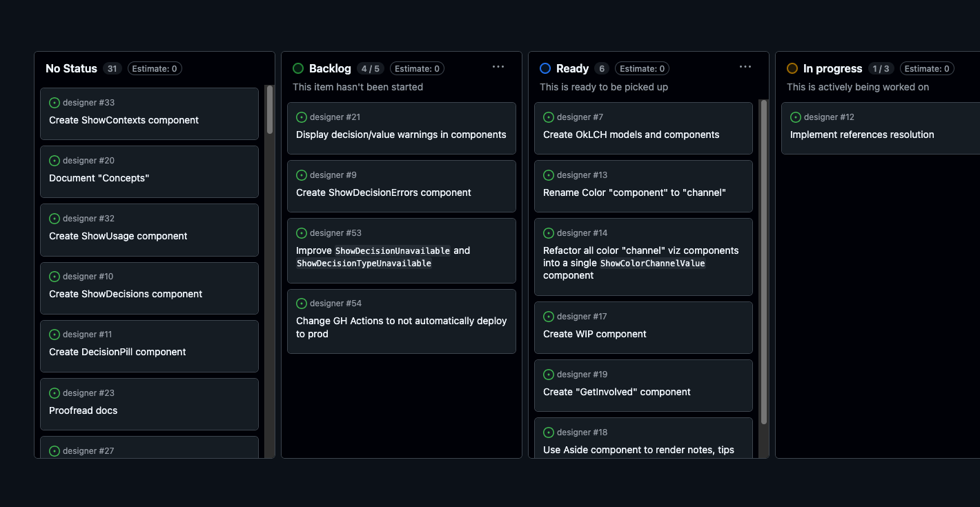Click the green Backlog status circle
This screenshot has height=507, width=980.
pyautogui.click(x=298, y=68)
